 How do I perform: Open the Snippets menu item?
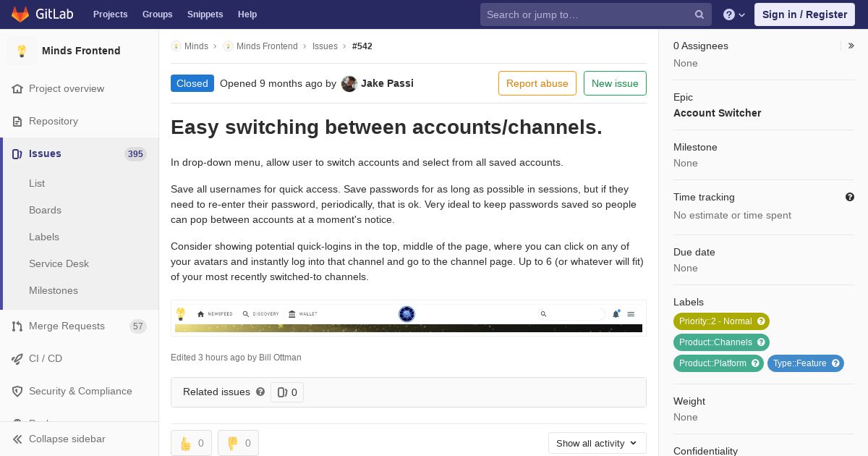(x=205, y=14)
